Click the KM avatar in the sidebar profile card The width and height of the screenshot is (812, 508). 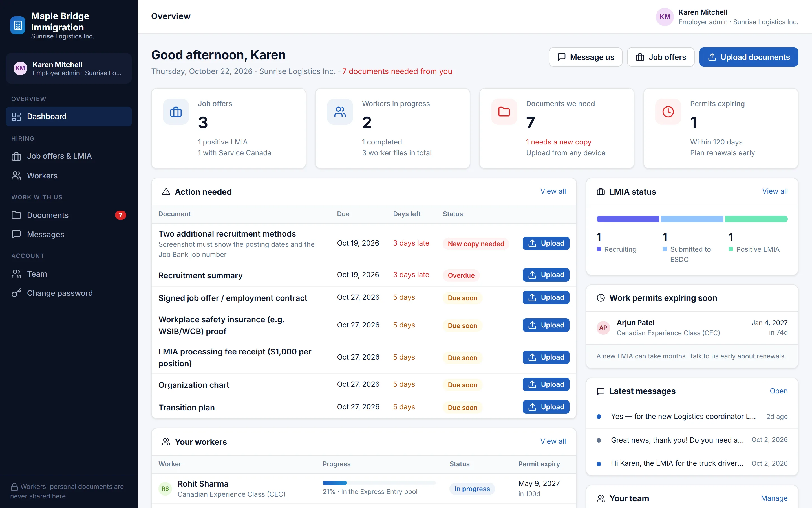coord(20,68)
